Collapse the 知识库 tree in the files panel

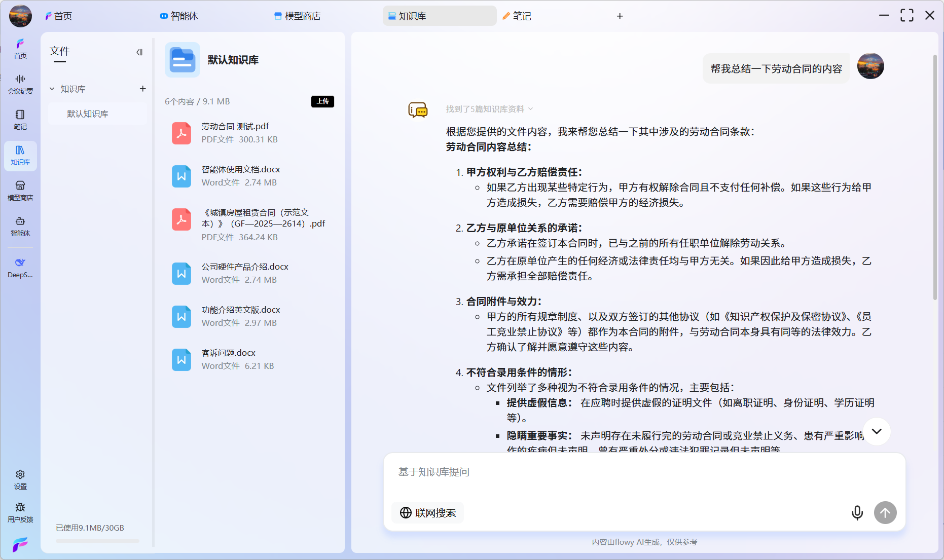coord(52,89)
